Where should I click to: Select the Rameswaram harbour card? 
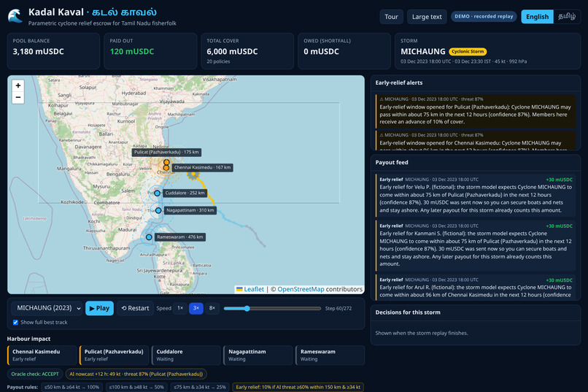click(x=330, y=356)
